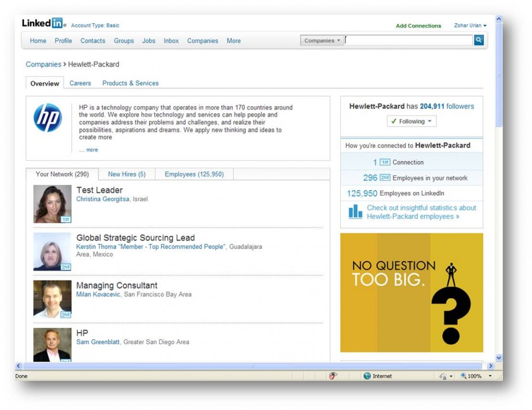Viewport: 532px width, 410px height.
Task: Click the 1st degree badge beside Connection
Action: [384, 162]
